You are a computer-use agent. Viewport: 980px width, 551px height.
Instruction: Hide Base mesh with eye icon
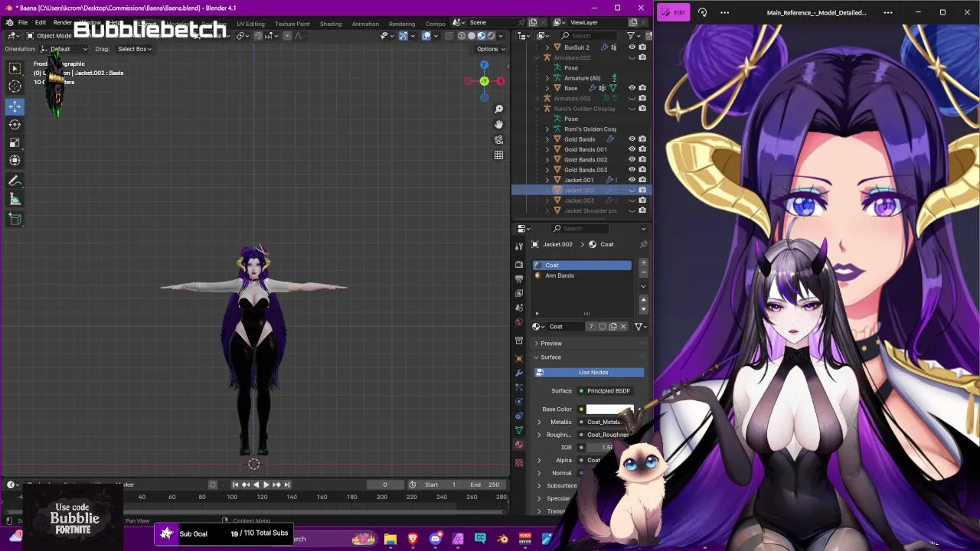click(632, 88)
